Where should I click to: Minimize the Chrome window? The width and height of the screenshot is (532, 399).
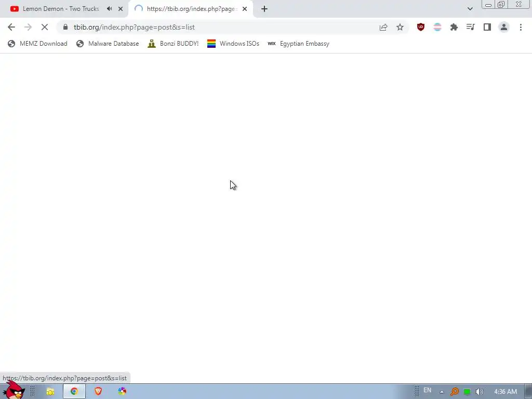pos(488,5)
